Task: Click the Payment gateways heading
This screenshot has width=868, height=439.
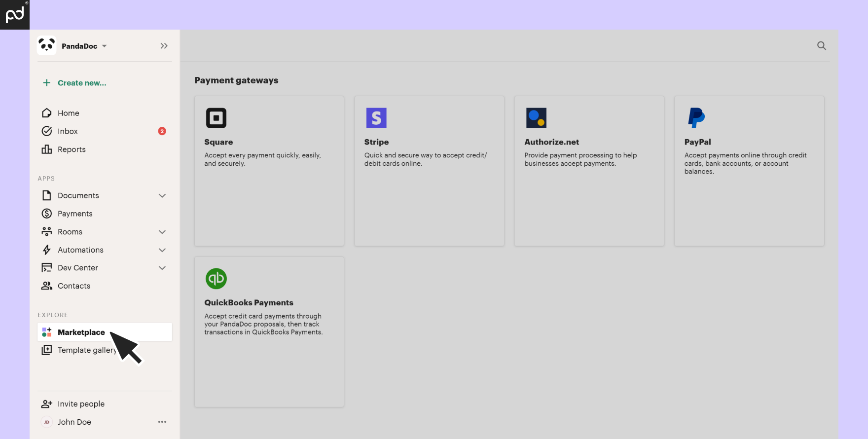Action: click(236, 80)
